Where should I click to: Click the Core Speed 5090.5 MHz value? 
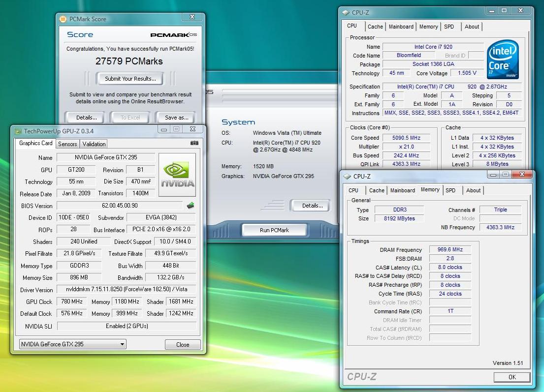pyautogui.click(x=406, y=138)
